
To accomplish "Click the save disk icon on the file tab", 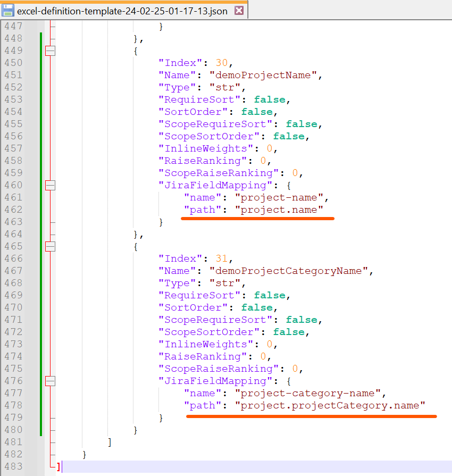I will [x=7, y=11].
